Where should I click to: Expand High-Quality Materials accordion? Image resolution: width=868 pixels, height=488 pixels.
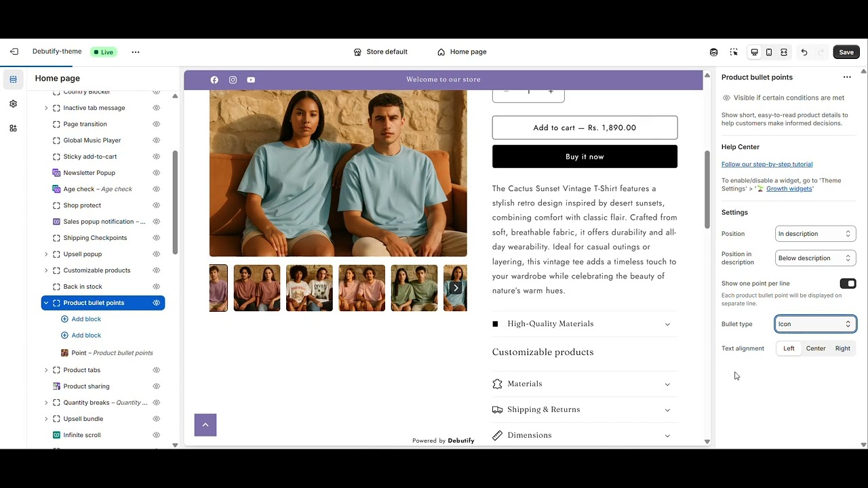(x=585, y=324)
